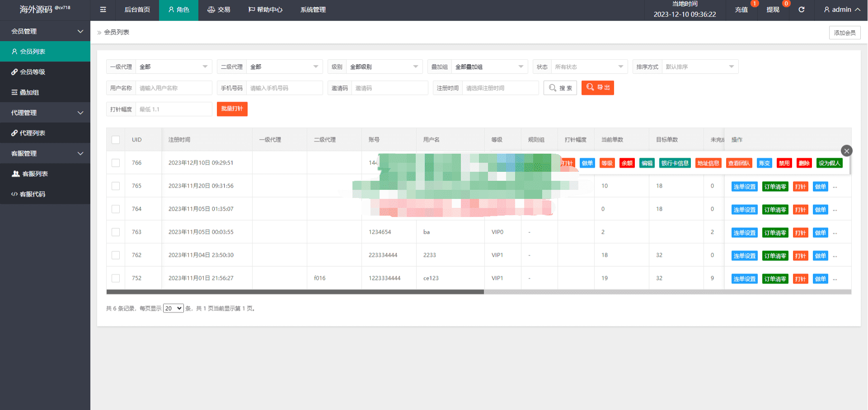This screenshot has height=410, width=868.
Task: Switch to the 交易 top tab
Action: [x=219, y=9]
